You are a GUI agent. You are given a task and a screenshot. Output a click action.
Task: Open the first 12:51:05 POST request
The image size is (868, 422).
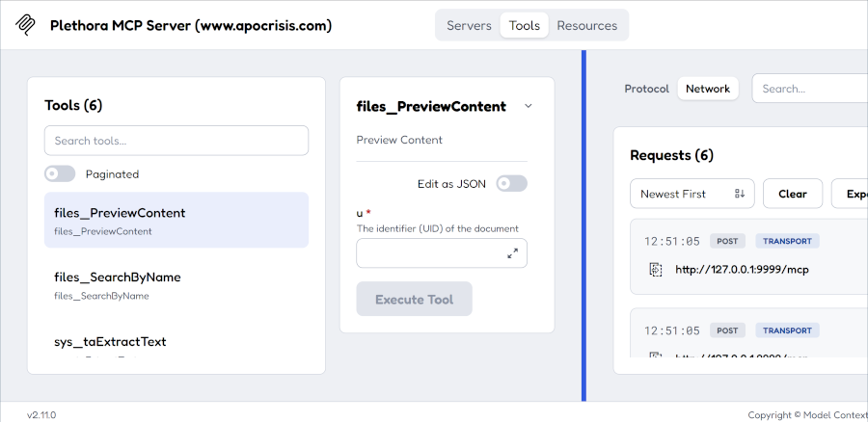[749, 256]
